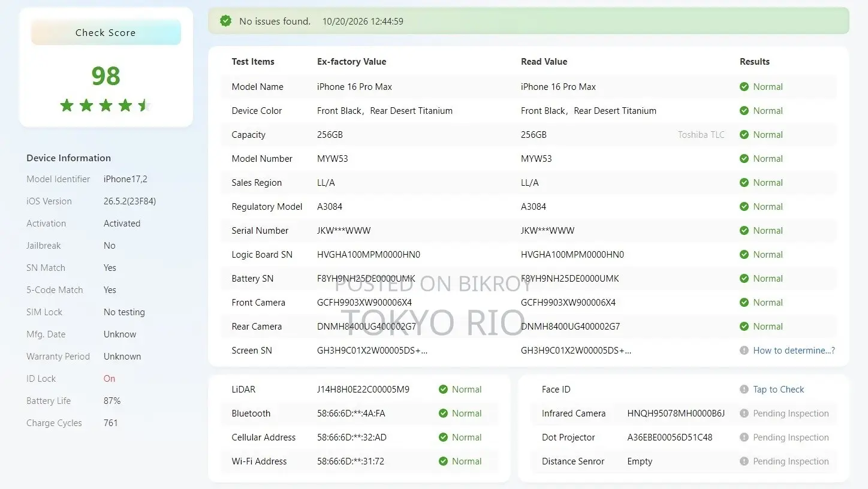Viewport: 868px width, 489px height.
Task: Click the Pending Inspection text for Distance Senror
Action: pos(791,461)
